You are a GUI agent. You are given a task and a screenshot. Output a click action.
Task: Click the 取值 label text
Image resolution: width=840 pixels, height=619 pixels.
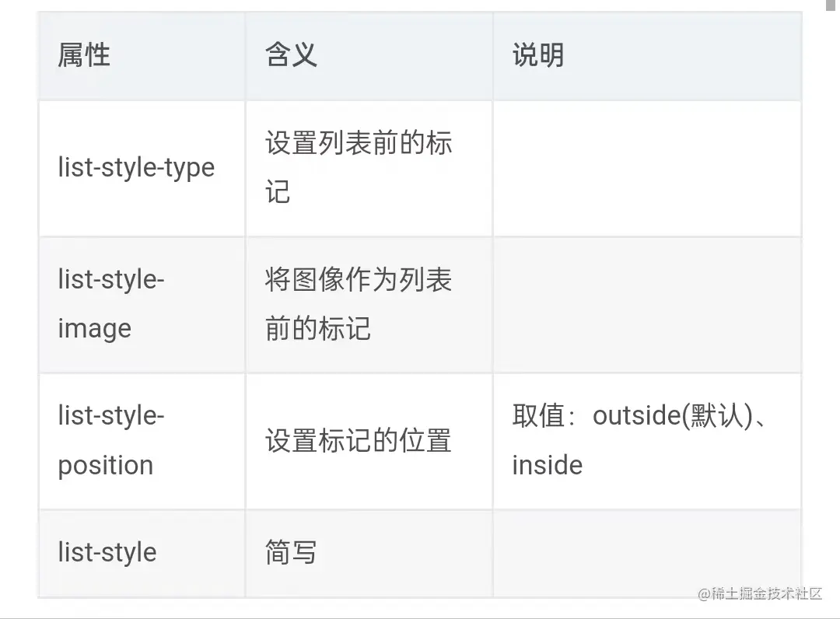(538, 416)
